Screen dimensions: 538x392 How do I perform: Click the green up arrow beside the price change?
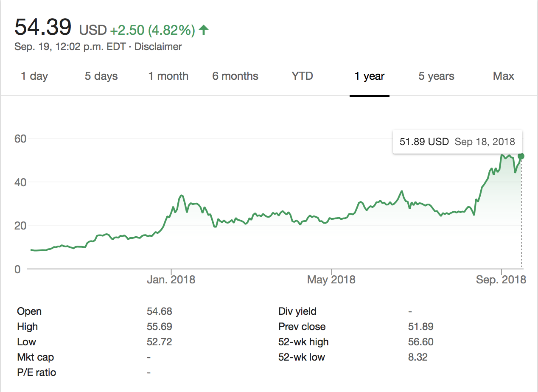point(204,30)
